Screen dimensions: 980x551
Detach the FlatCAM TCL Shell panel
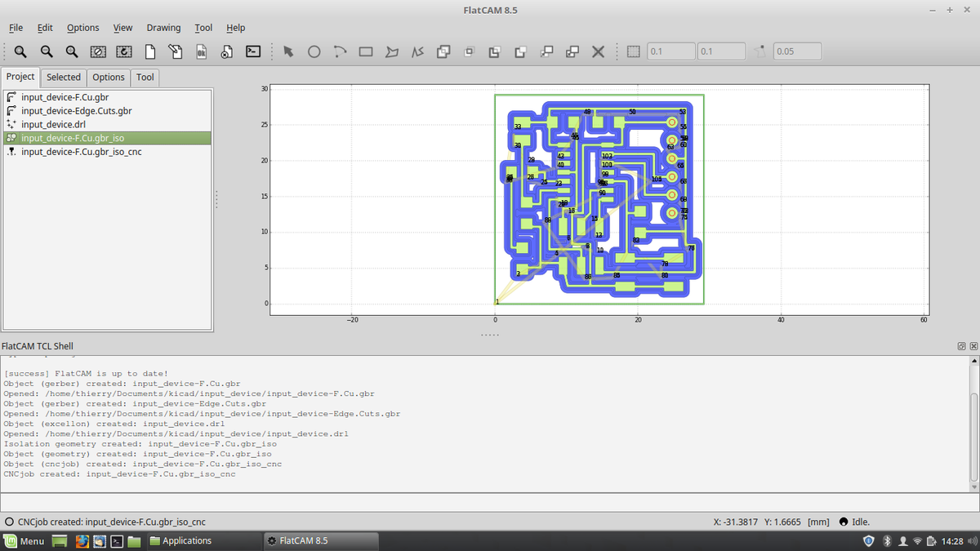963,347
